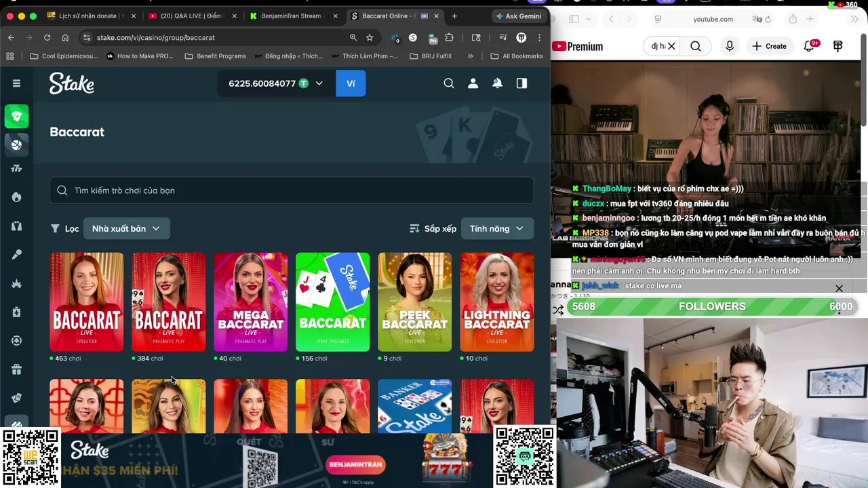Open Stake notifications bell
Screen dimensions: 868x488
click(498, 83)
